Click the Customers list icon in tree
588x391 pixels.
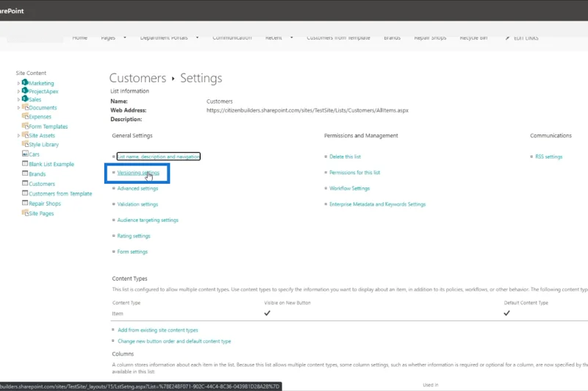[x=25, y=183]
